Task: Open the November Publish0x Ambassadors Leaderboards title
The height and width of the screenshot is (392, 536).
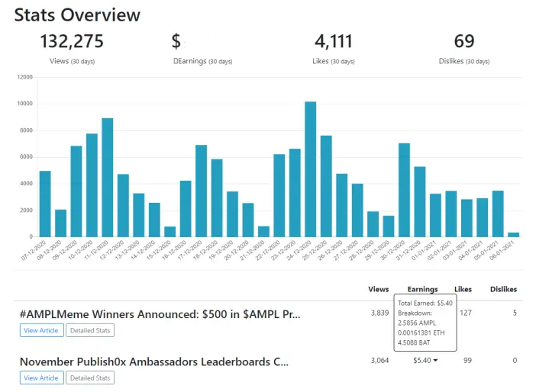Action: click(154, 361)
